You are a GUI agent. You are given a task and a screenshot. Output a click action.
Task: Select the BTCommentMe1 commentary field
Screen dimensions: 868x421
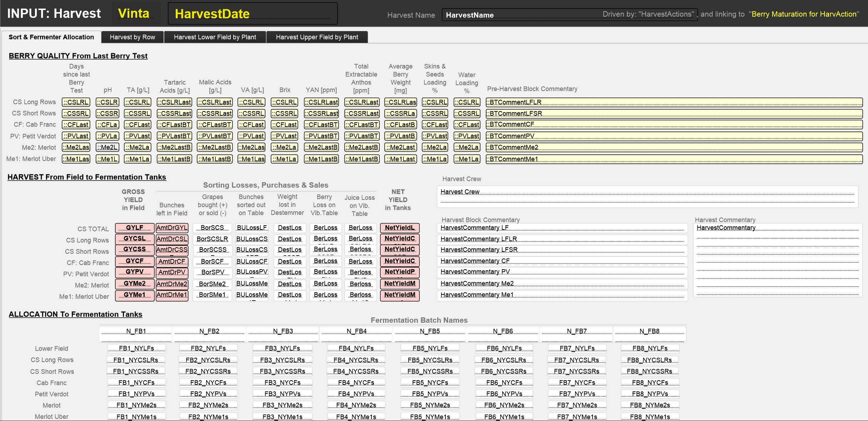coord(674,159)
